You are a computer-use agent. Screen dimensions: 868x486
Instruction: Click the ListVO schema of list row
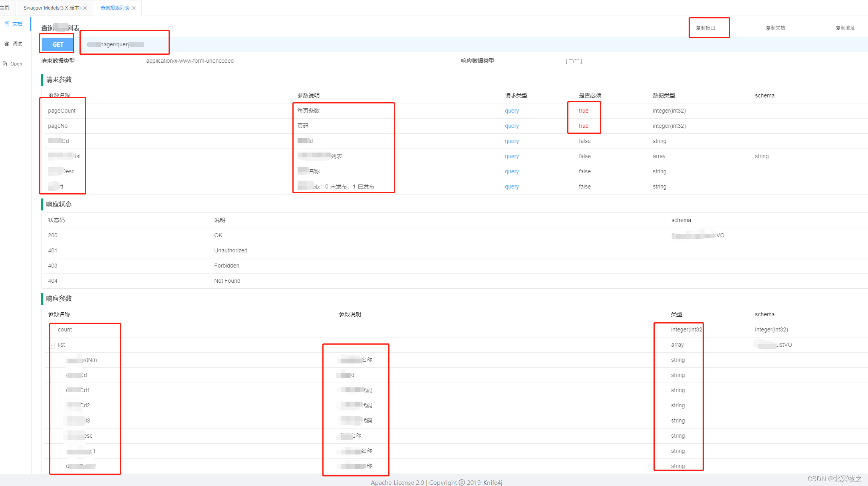point(773,345)
